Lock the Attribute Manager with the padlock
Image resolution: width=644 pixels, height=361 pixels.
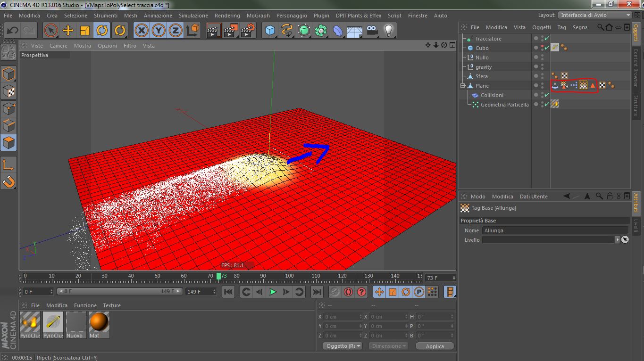click(x=610, y=196)
